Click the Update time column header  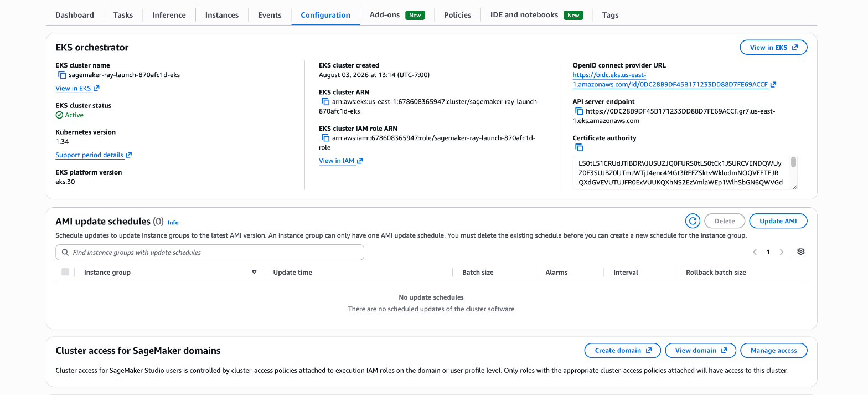pyautogui.click(x=293, y=273)
